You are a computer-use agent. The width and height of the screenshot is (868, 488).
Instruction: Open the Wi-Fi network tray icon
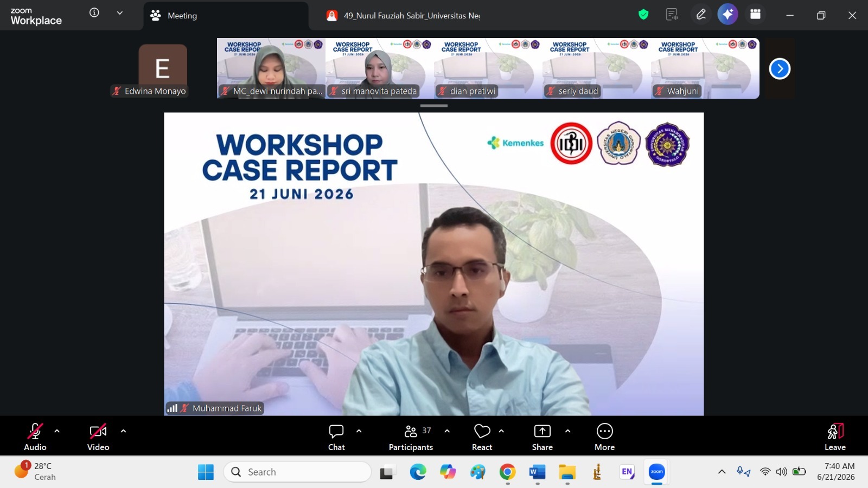pyautogui.click(x=765, y=472)
